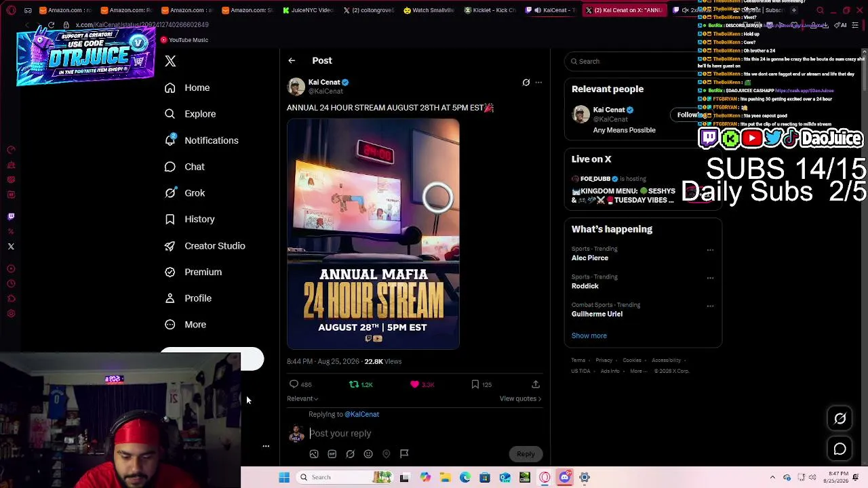Open the post's three-dot options menu
The image size is (868, 488).
point(538,83)
